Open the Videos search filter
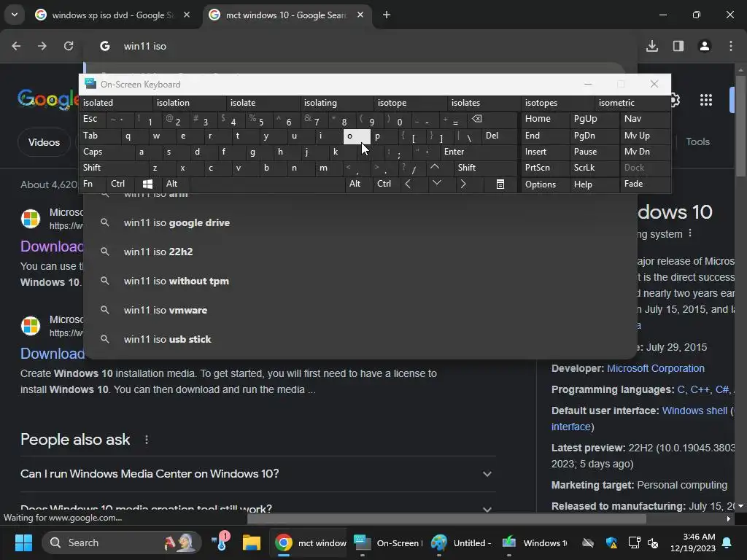747x560 pixels. pos(44,142)
